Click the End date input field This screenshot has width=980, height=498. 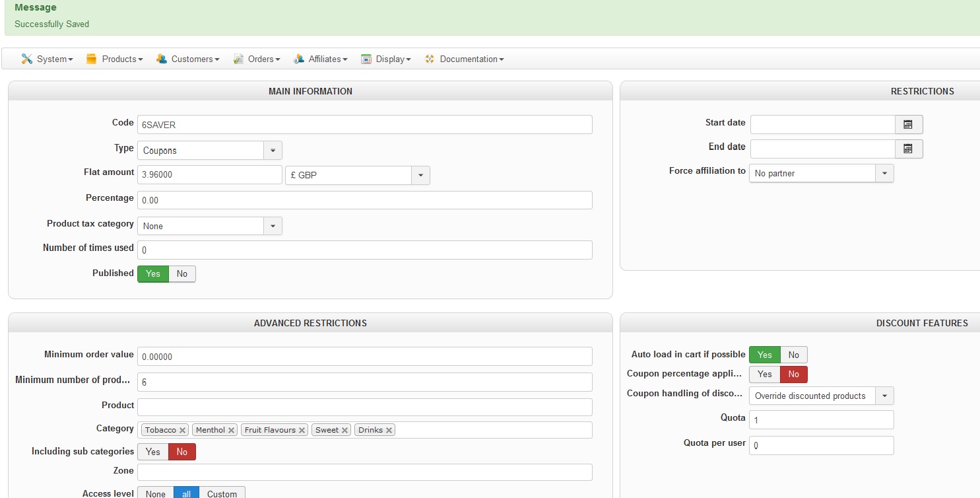[x=823, y=149]
